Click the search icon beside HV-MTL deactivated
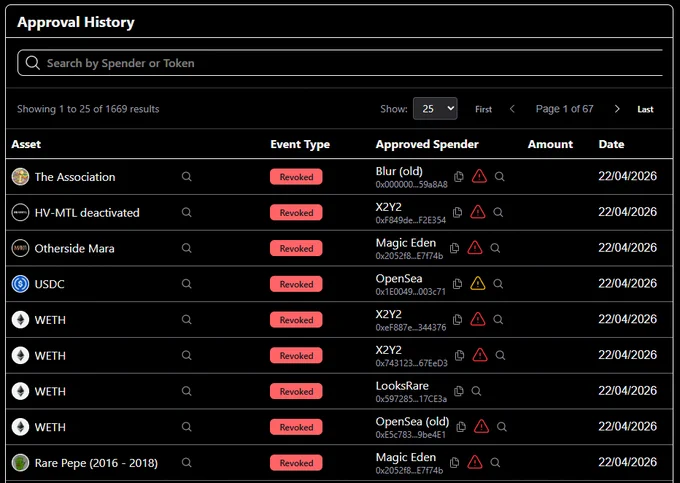 pos(186,212)
